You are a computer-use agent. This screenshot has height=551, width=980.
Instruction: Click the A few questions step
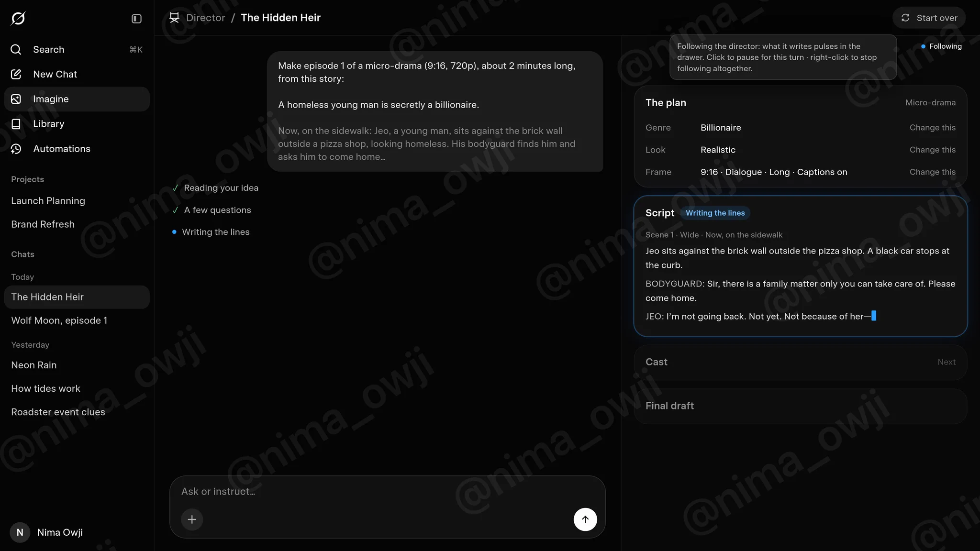click(x=212, y=210)
